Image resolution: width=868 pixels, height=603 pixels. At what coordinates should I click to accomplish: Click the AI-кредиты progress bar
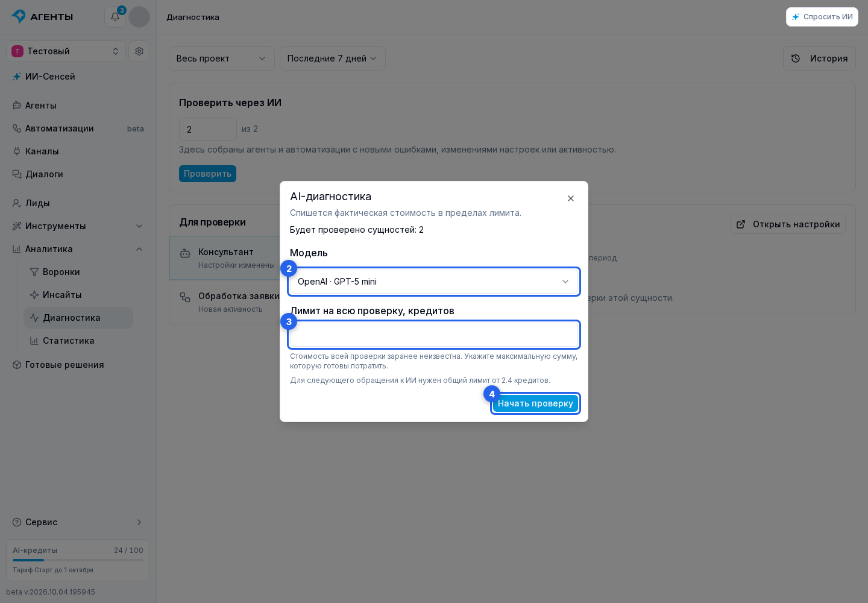(x=78, y=560)
